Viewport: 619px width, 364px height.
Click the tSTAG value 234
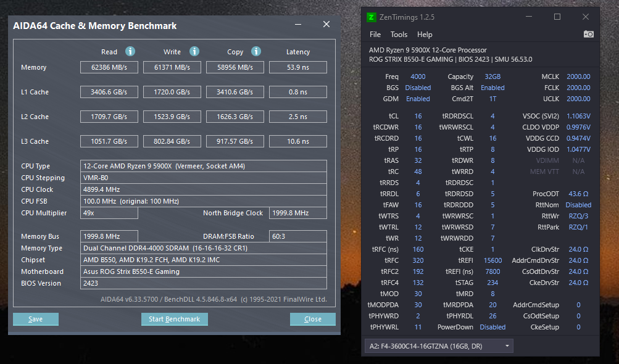click(x=492, y=283)
